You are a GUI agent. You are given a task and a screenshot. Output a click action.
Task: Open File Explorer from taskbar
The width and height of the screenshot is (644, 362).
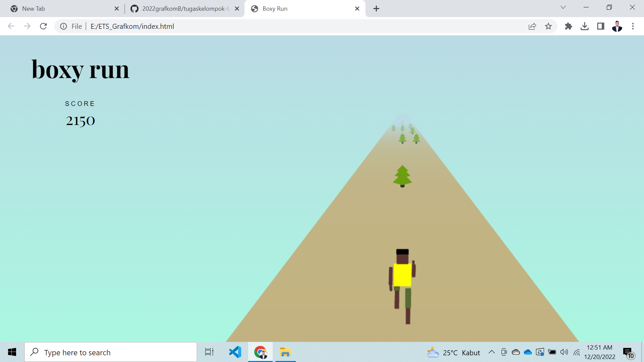[285, 352]
